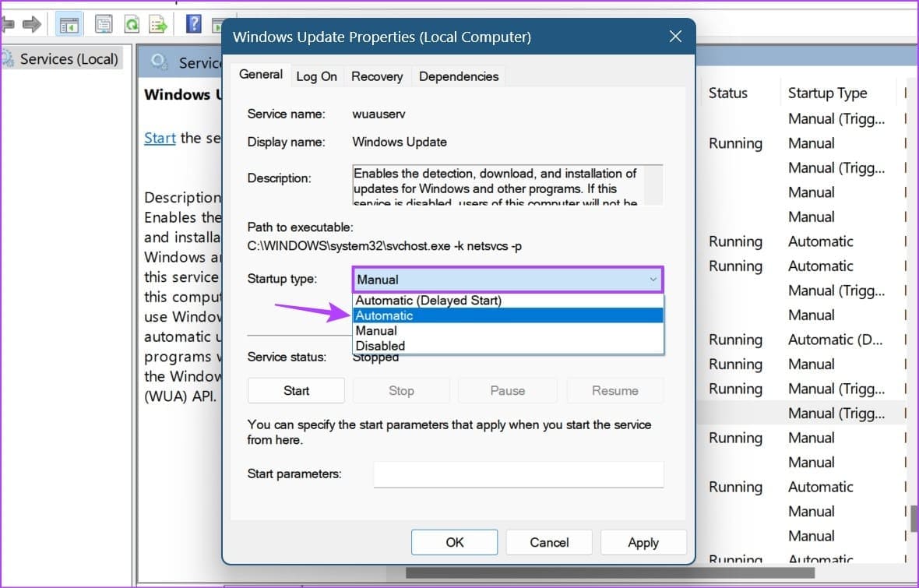Click the Pause service button

click(x=508, y=390)
